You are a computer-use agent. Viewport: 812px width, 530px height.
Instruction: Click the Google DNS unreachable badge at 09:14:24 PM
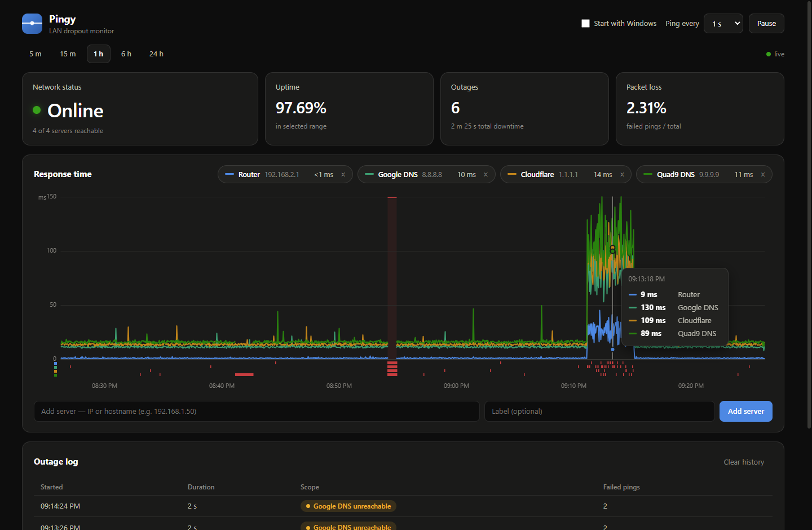[x=348, y=506]
